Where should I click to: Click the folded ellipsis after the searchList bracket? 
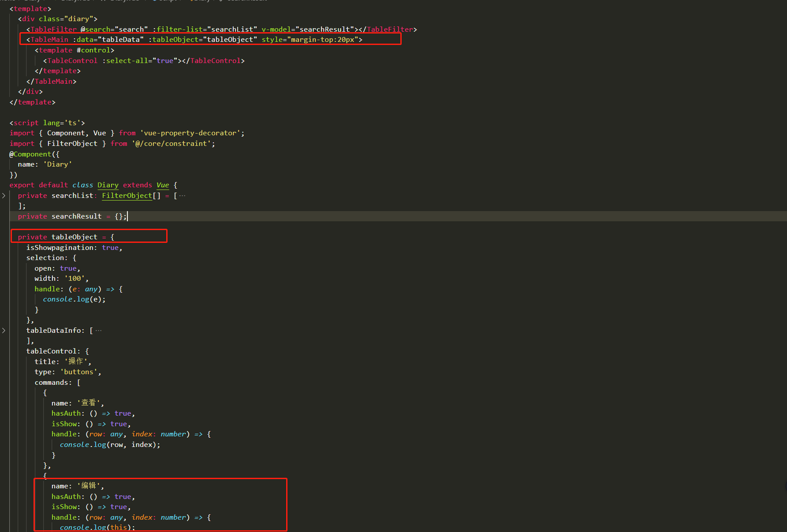click(x=182, y=195)
